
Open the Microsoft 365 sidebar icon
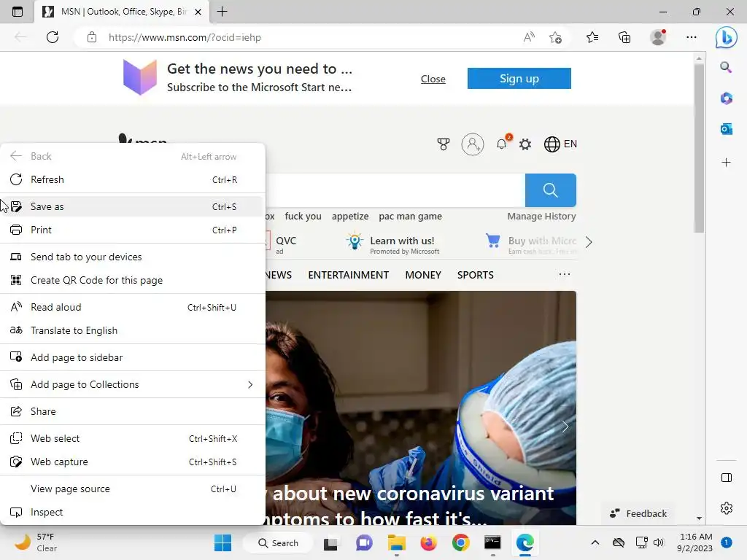click(726, 98)
